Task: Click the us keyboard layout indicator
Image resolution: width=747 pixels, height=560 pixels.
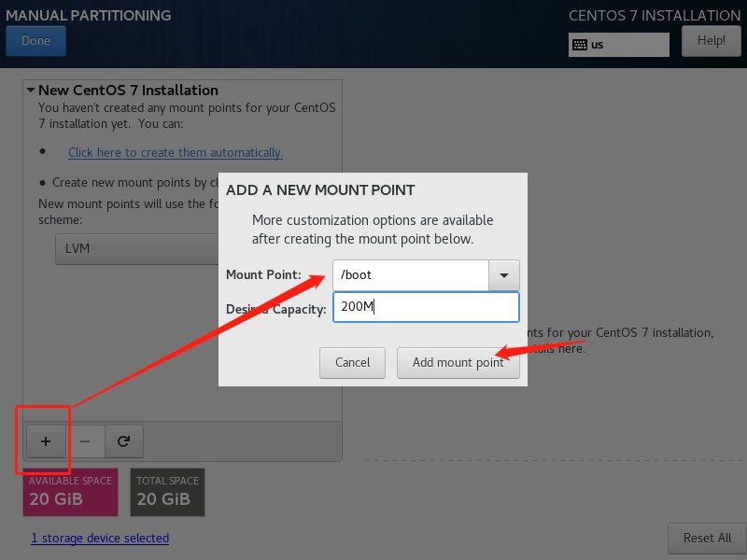Action: 619,45
